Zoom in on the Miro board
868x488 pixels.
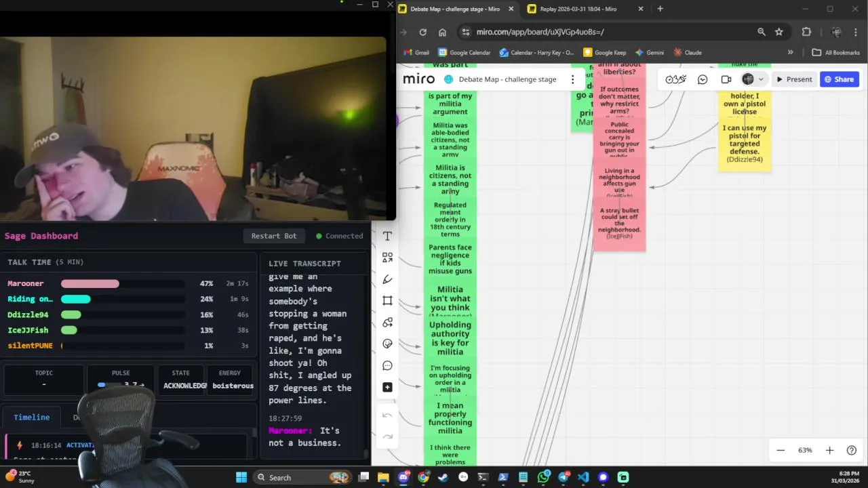click(x=829, y=450)
